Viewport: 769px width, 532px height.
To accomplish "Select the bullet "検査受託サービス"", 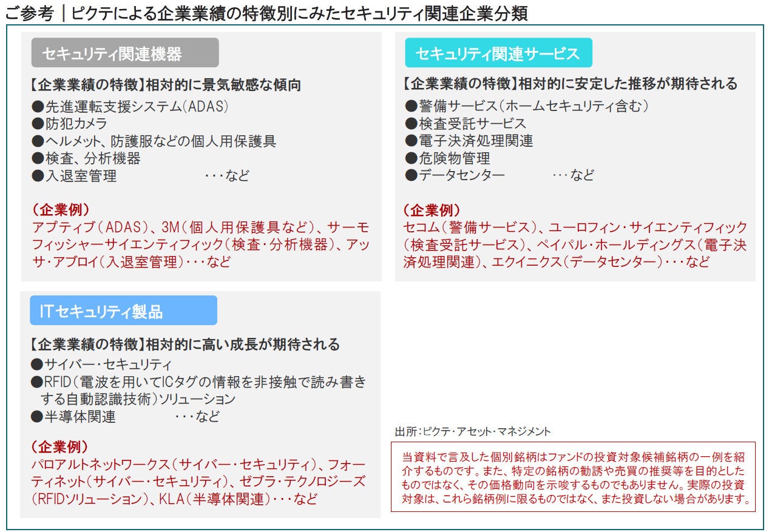I will coord(466,123).
